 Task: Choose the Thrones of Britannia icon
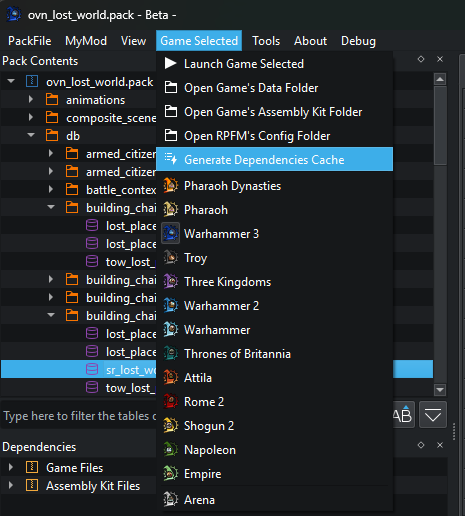[x=171, y=353]
